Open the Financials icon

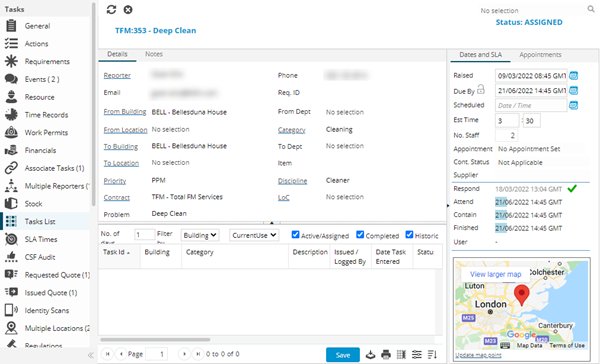click(11, 150)
